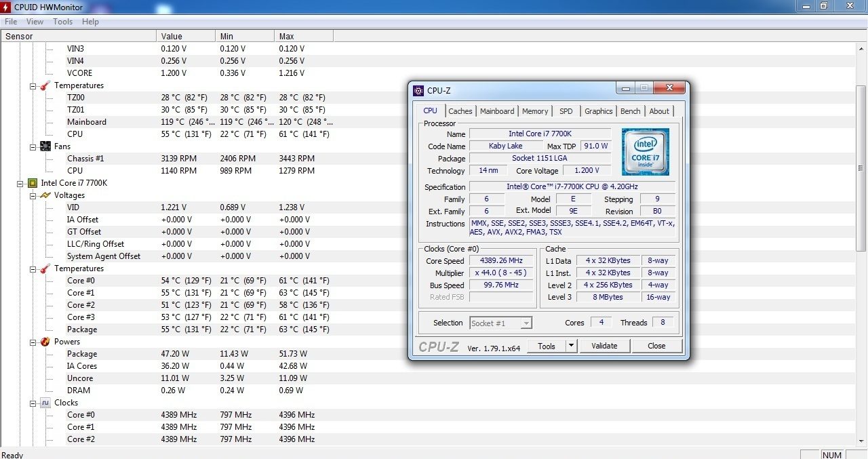This screenshot has height=459, width=868.
Task: Open the Tools menu in HWMonitor
Action: coord(62,22)
